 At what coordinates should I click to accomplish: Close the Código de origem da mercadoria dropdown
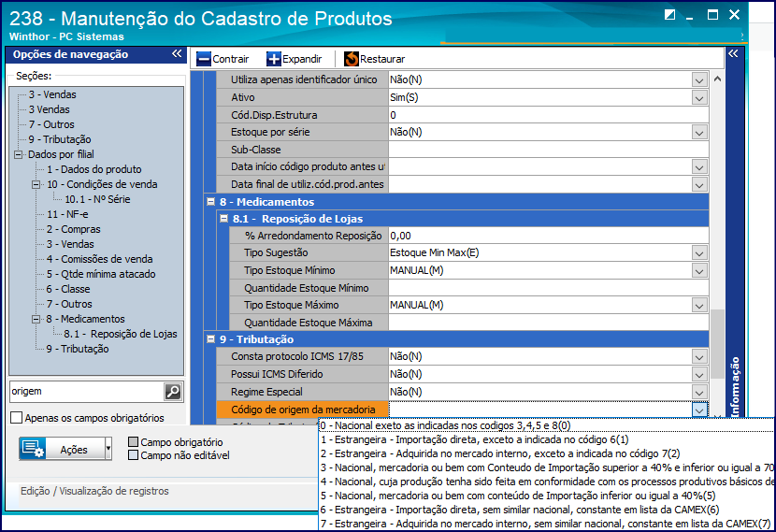pos(698,410)
